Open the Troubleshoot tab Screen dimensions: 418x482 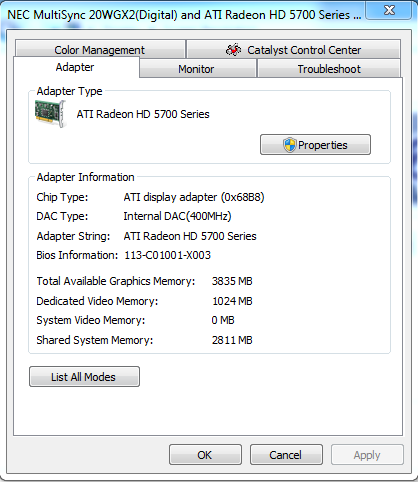coord(329,69)
